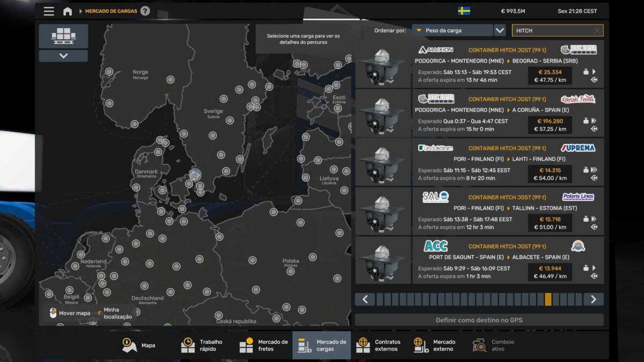Expand the cargo pallet panel chevron
644x362 pixels.
63,56
